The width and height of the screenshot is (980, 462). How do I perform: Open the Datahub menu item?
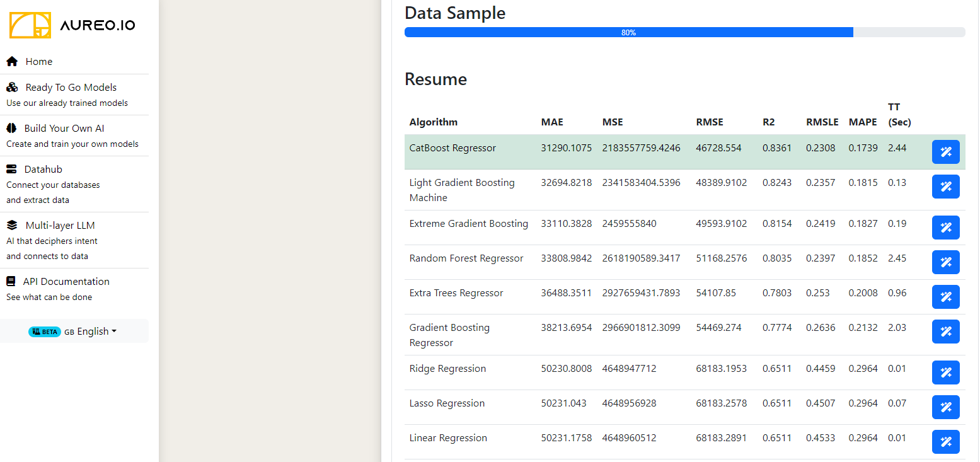pyautogui.click(x=43, y=170)
